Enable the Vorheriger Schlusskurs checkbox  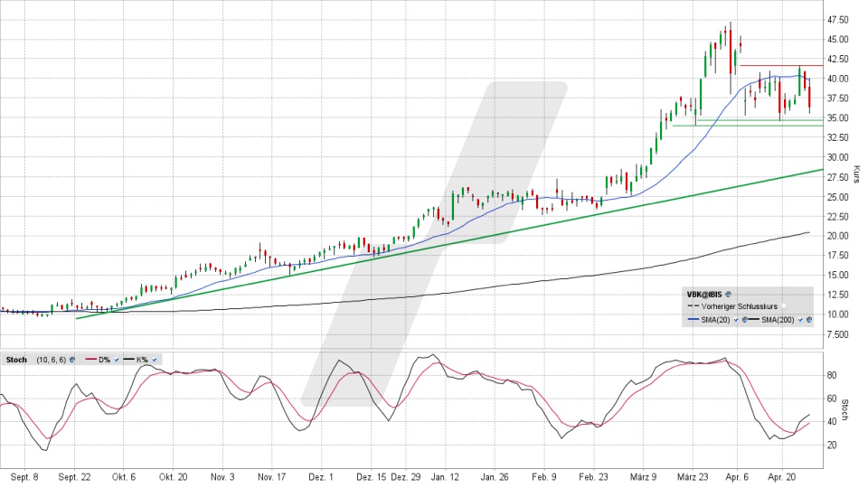tap(784, 306)
